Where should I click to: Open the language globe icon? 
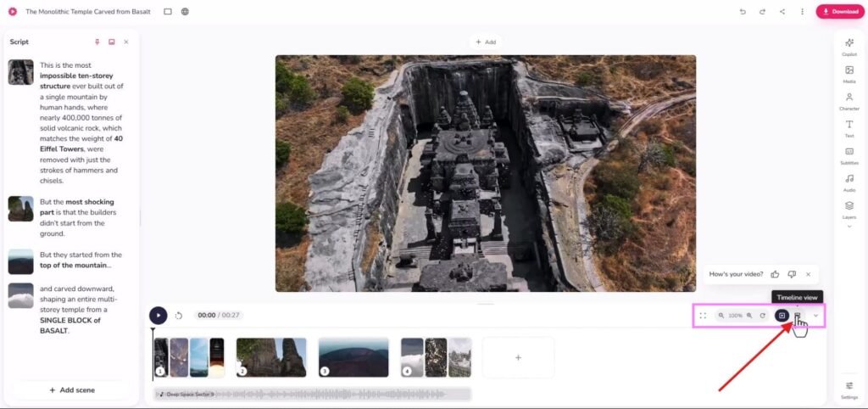tap(185, 11)
